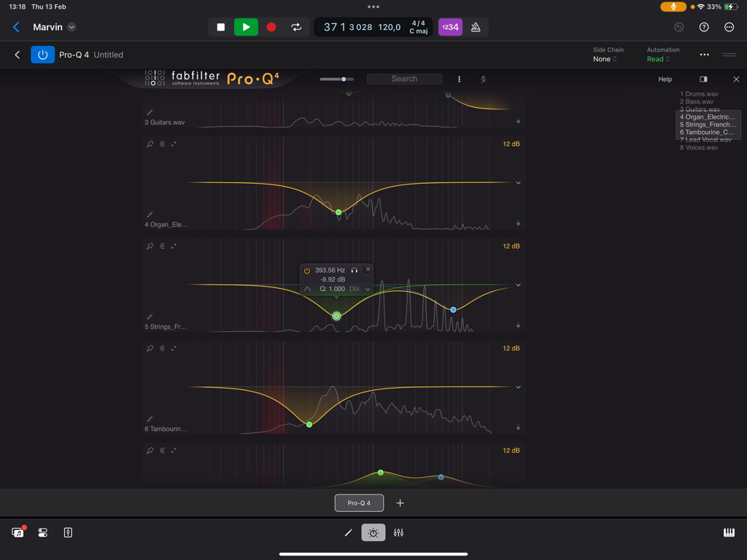The image size is (747, 560).
Task: Change Automation mode from Read dropdown
Action: 662,58
